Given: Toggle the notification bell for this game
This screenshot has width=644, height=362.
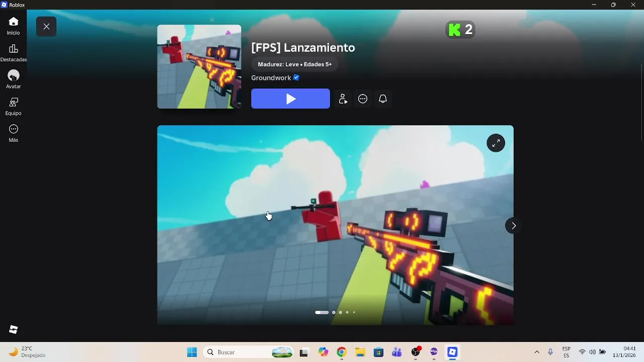Looking at the screenshot, I should (x=383, y=99).
